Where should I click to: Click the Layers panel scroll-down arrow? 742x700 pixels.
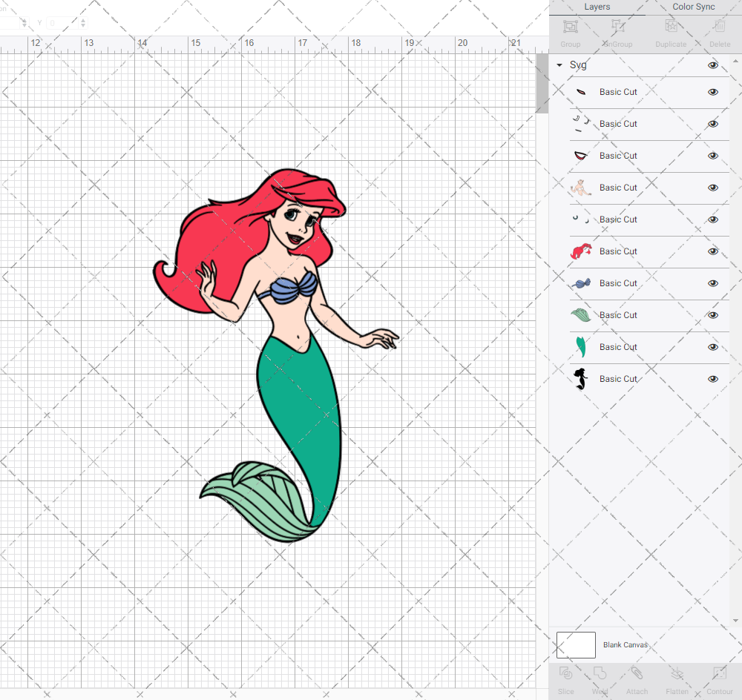click(735, 621)
